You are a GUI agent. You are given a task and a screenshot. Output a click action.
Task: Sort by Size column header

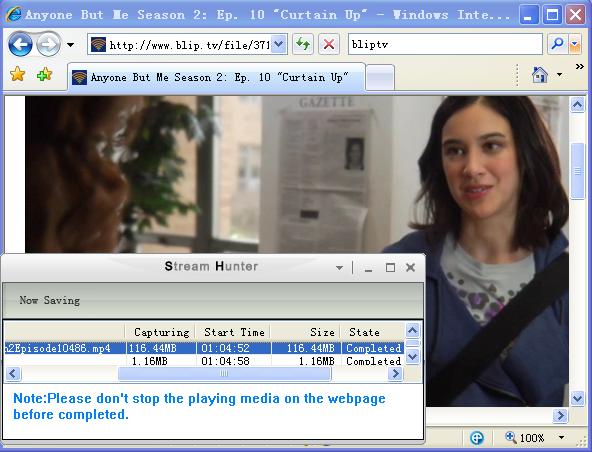click(x=305, y=332)
